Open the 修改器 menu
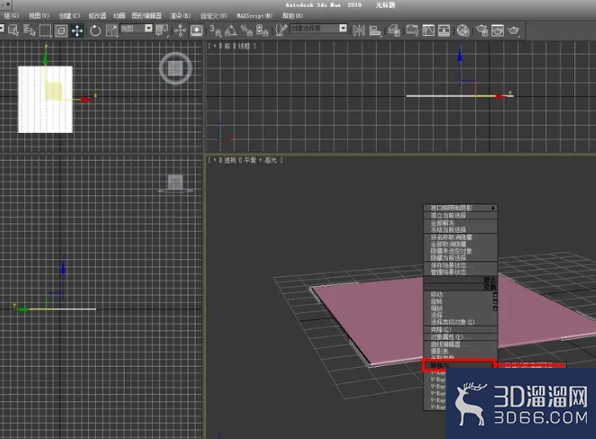596x439 pixels. pos(97,16)
